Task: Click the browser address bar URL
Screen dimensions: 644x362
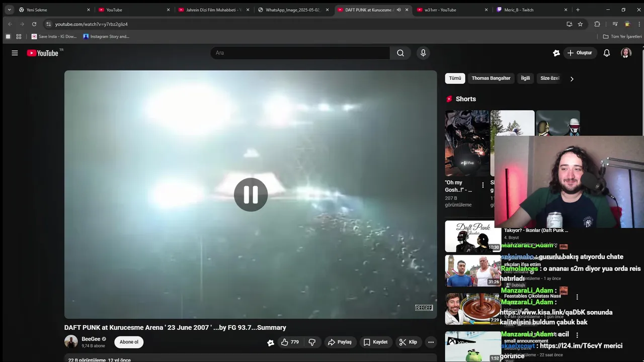Action: (x=92, y=24)
